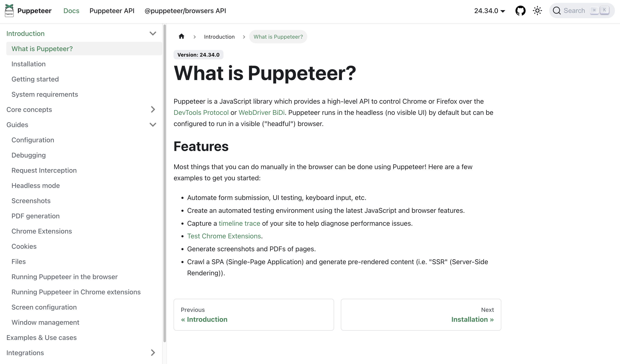Image resolution: width=620 pixels, height=364 pixels.
Task: Select System requirements in the sidebar
Action: pyautogui.click(x=45, y=94)
